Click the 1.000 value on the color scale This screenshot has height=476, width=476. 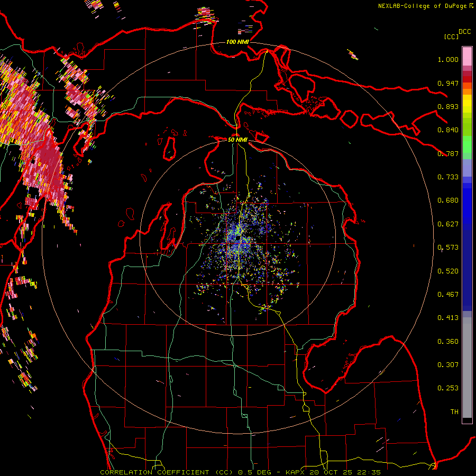(x=448, y=59)
